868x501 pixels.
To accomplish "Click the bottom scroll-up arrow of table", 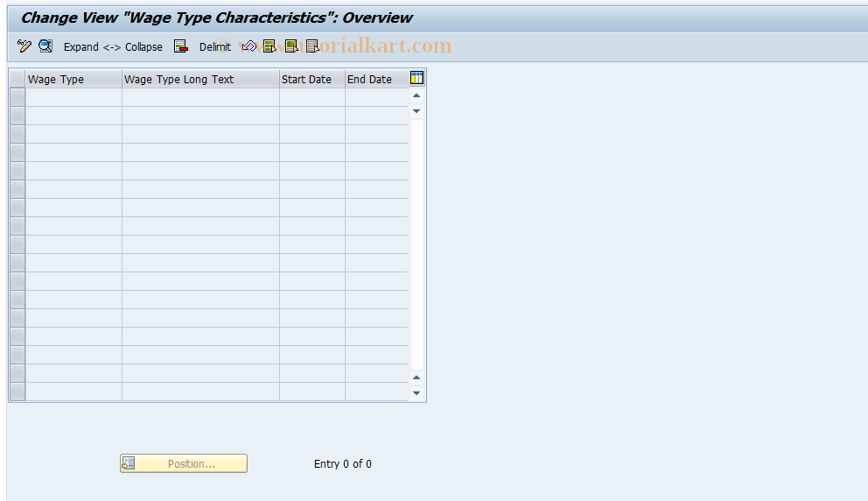I will click(416, 378).
